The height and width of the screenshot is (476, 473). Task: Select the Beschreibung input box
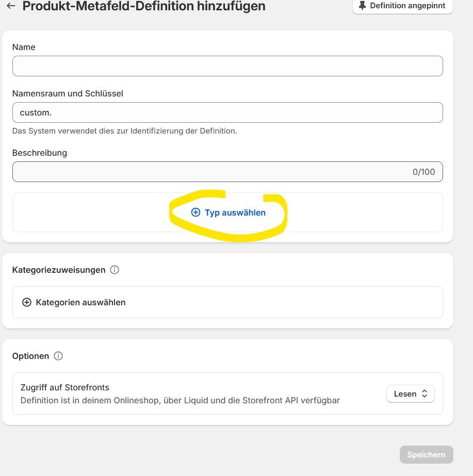[x=206, y=172]
